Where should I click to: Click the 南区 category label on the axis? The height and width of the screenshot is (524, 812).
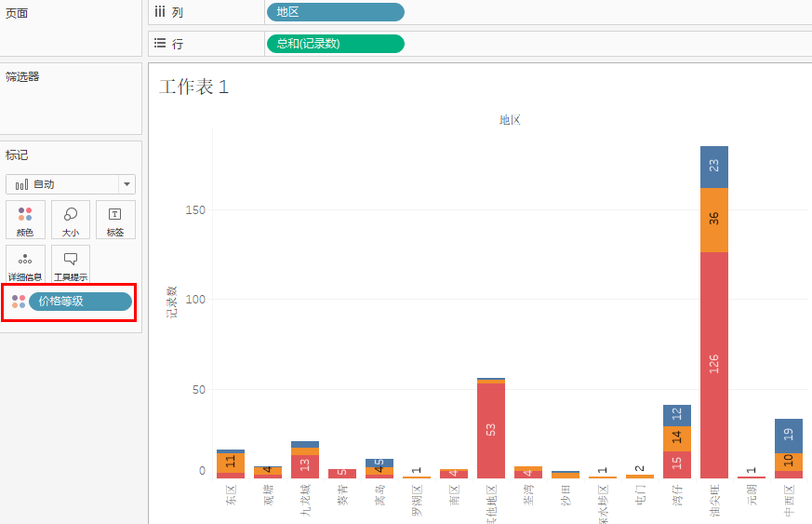[x=454, y=495]
